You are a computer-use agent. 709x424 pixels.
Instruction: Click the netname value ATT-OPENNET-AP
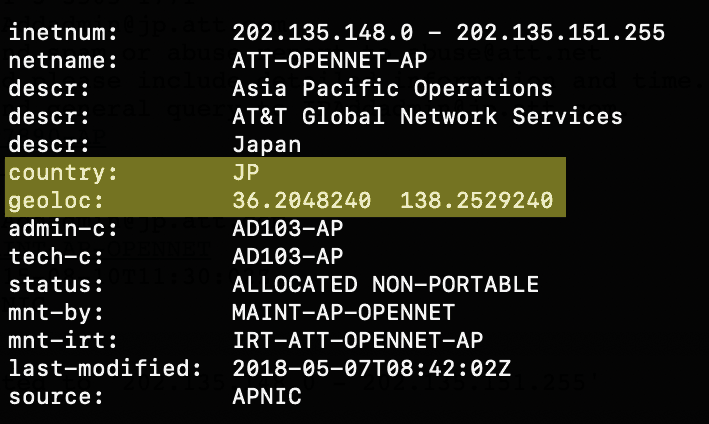(330, 61)
